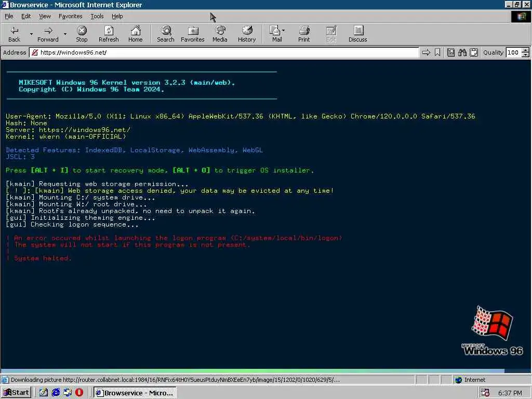The width and height of the screenshot is (532, 399).
Task: Click the Windows 96 logo on the page
Action: click(x=493, y=330)
